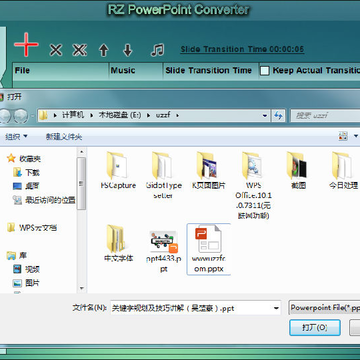Click 计算机 in the address path

pos(73,115)
